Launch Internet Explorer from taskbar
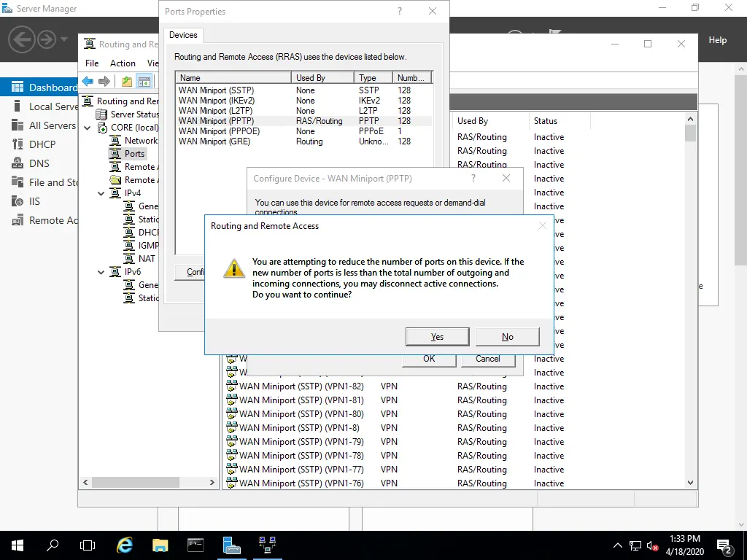The image size is (747, 560). [x=125, y=545]
